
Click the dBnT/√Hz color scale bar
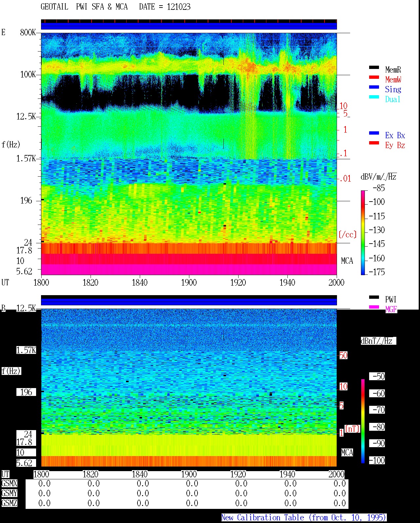click(363, 421)
